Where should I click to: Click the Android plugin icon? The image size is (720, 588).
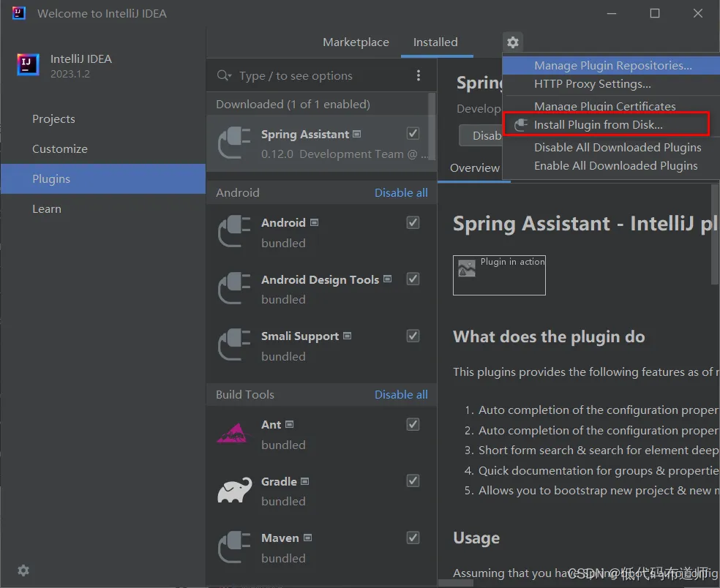(x=234, y=232)
